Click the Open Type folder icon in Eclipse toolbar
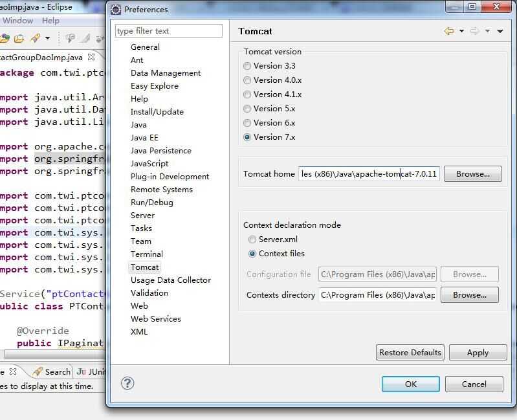The image size is (517, 420). 5,39
